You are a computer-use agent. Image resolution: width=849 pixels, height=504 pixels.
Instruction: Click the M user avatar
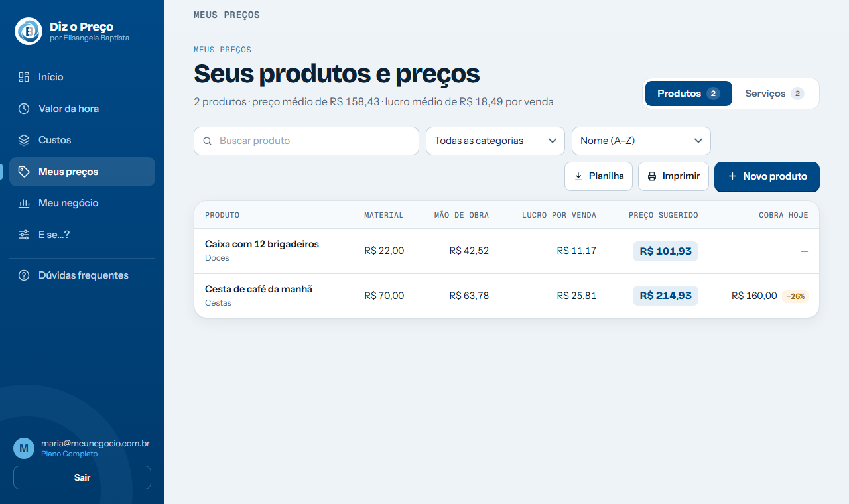pyautogui.click(x=24, y=448)
